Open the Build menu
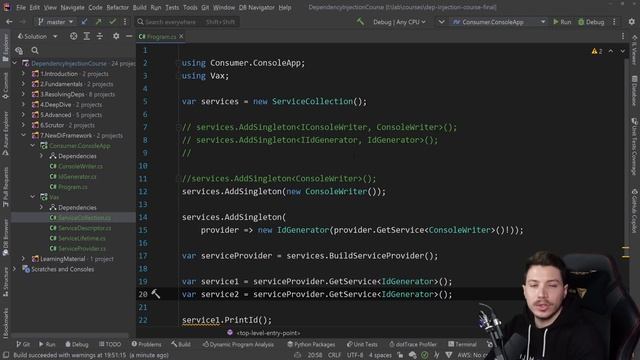The image size is (640, 360). tap(140, 7)
